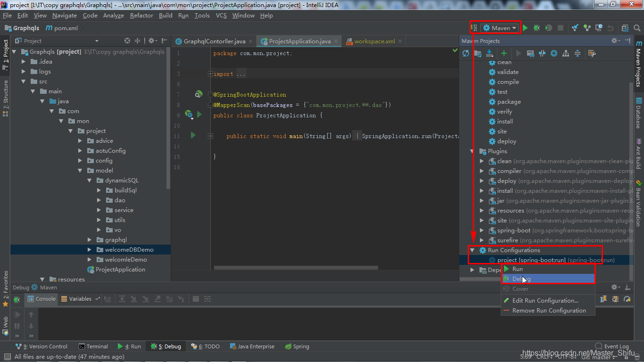Select the install lifecycle goal

505,121
